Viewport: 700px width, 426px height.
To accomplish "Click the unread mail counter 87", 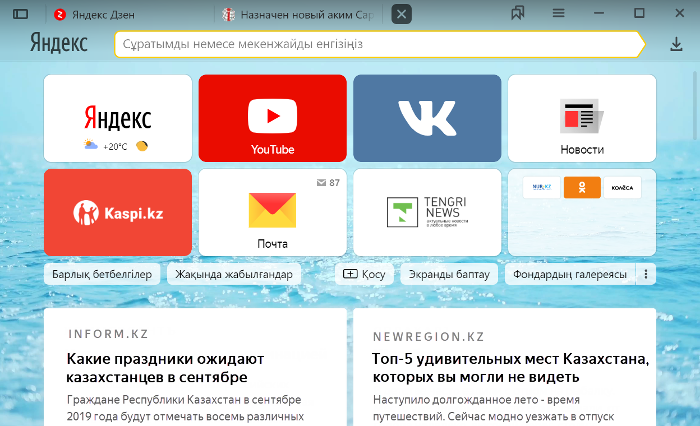I will (x=329, y=183).
